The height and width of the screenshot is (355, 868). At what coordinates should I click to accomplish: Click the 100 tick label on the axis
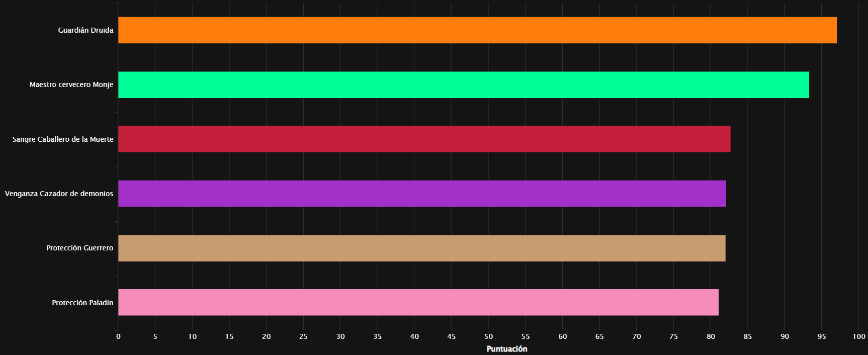[859, 336]
